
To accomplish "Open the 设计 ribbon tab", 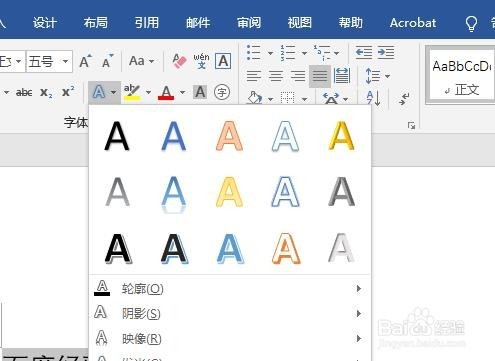I will [45, 23].
